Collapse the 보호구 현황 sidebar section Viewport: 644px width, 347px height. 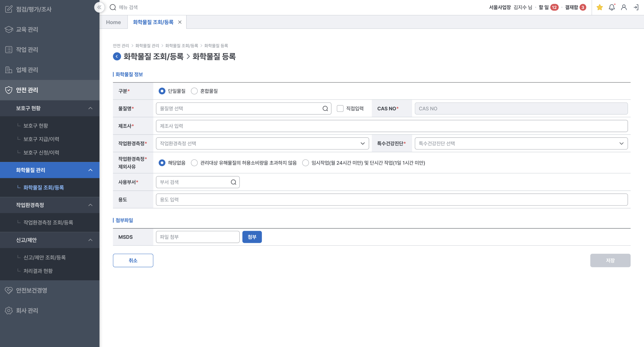(x=90, y=108)
